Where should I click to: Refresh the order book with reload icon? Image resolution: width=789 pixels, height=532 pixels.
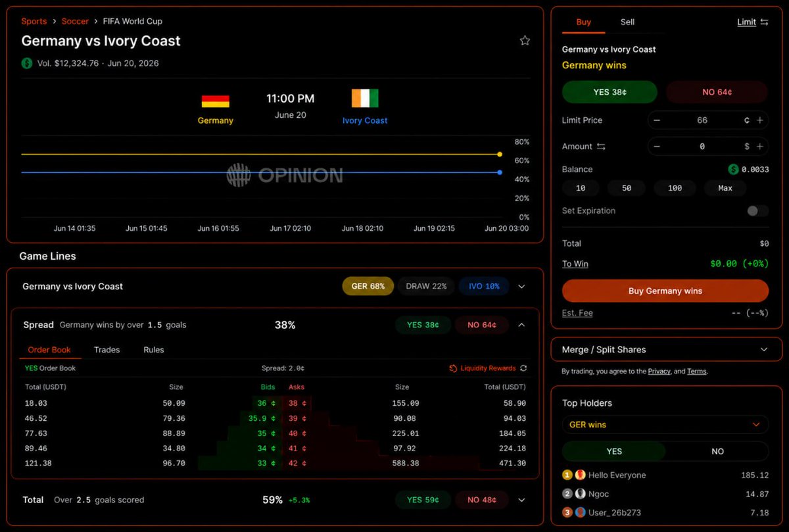click(x=523, y=368)
